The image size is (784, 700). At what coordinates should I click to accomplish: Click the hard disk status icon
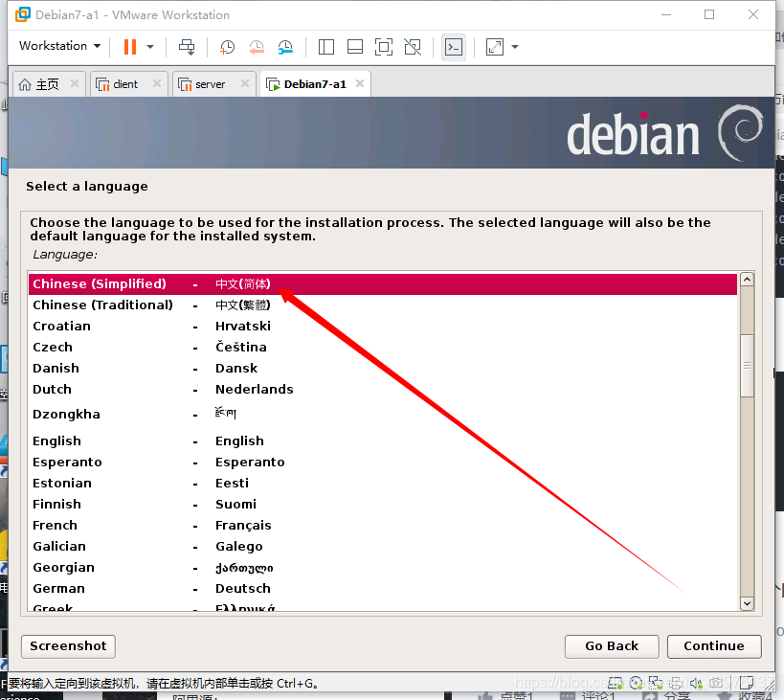click(x=616, y=683)
